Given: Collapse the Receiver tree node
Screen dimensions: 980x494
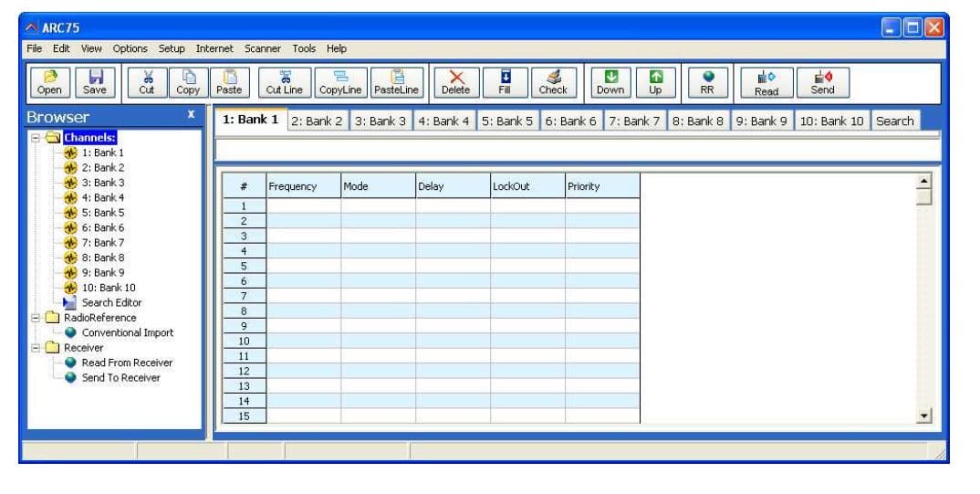Looking at the screenshot, I should point(36,348).
